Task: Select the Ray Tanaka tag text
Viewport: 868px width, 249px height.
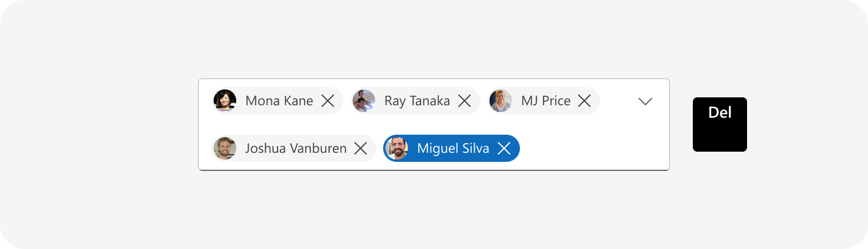Action: (x=417, y=101)
